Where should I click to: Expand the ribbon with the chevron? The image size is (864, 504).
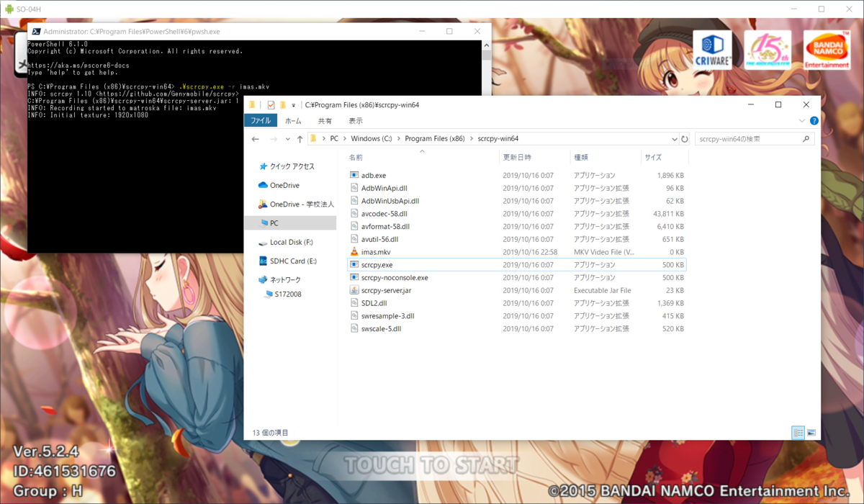804,121
